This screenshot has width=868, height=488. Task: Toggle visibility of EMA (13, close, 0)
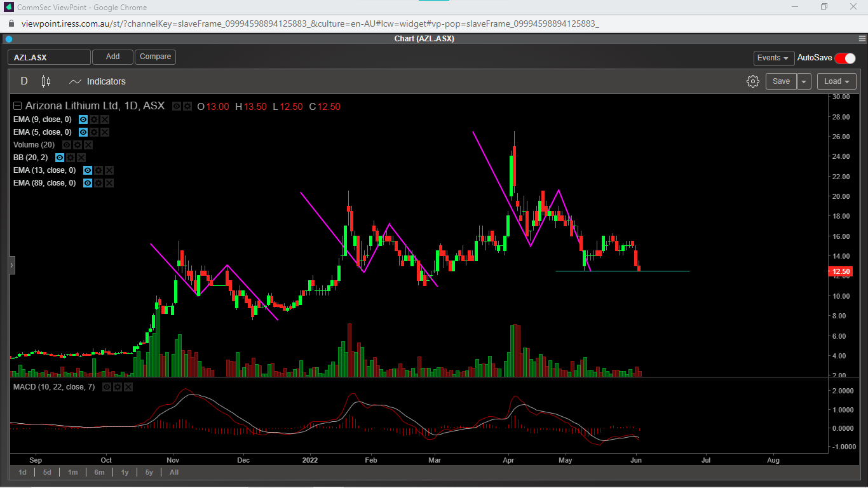pos(88,170)
